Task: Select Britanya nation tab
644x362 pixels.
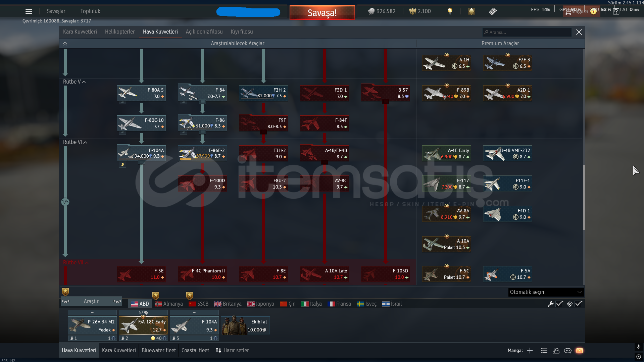Action: point(228,304)
